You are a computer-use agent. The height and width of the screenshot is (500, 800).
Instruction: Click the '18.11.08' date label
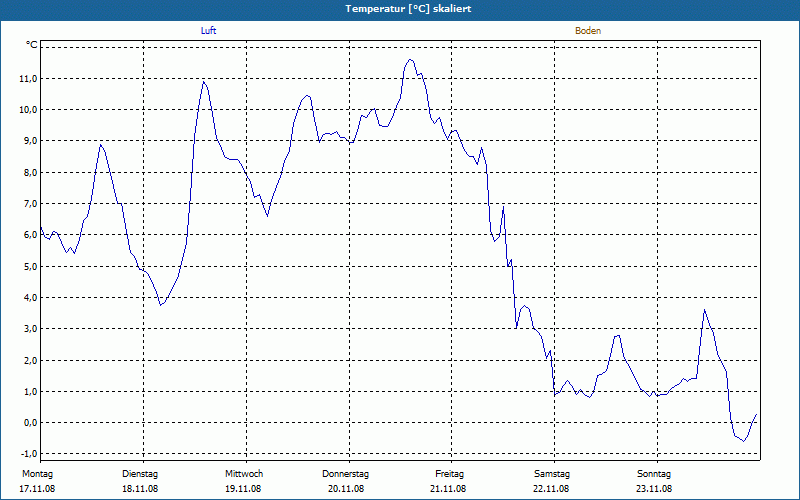click(140, 489)
